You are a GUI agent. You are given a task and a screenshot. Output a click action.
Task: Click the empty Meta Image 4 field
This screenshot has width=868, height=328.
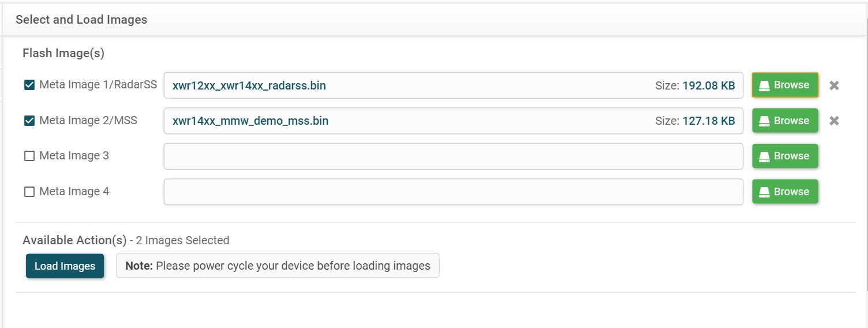453,192
